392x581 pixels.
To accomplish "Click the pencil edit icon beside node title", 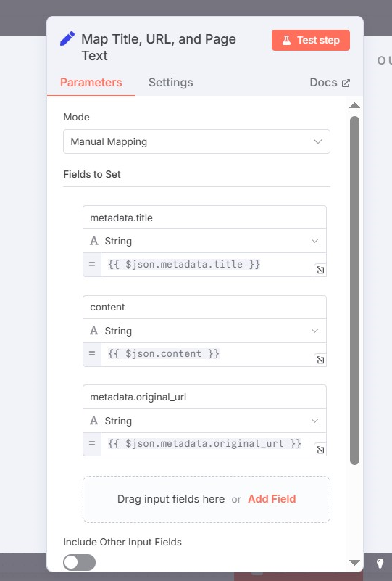I will [67, 38].
